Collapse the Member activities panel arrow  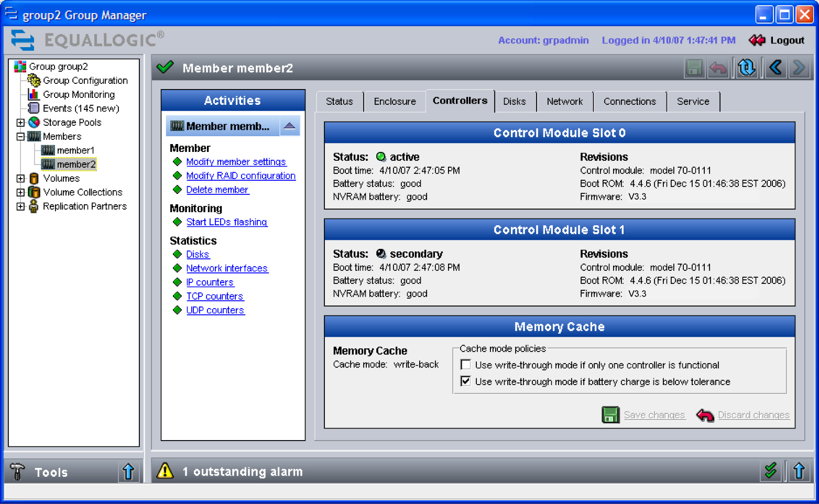pos(289,126)
